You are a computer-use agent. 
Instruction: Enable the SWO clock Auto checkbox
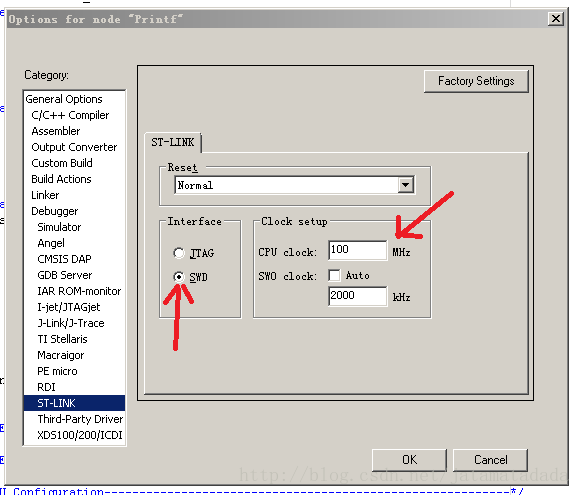click(x=334, y=276)
